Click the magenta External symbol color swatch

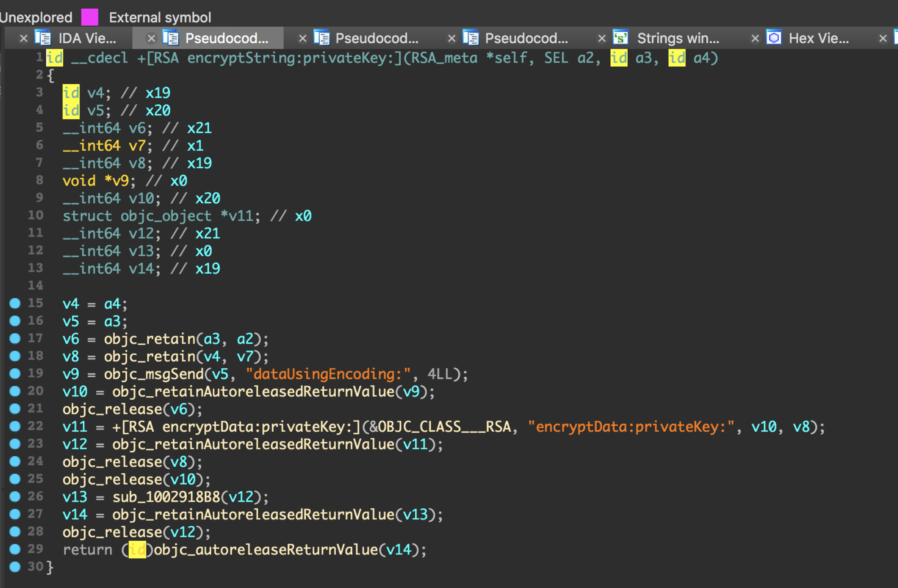[90, 17]
